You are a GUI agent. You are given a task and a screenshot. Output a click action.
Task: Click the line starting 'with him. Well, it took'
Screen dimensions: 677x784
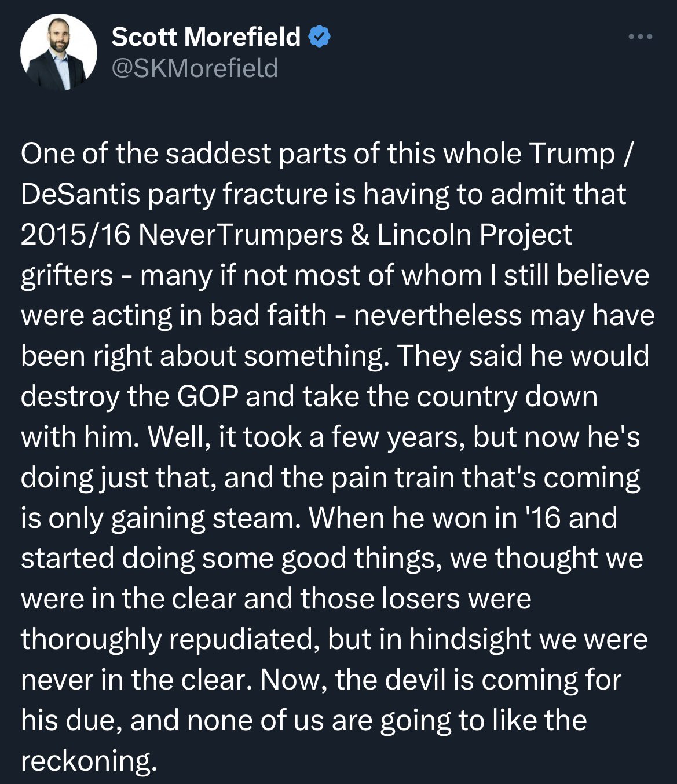[x=331, y=437]
